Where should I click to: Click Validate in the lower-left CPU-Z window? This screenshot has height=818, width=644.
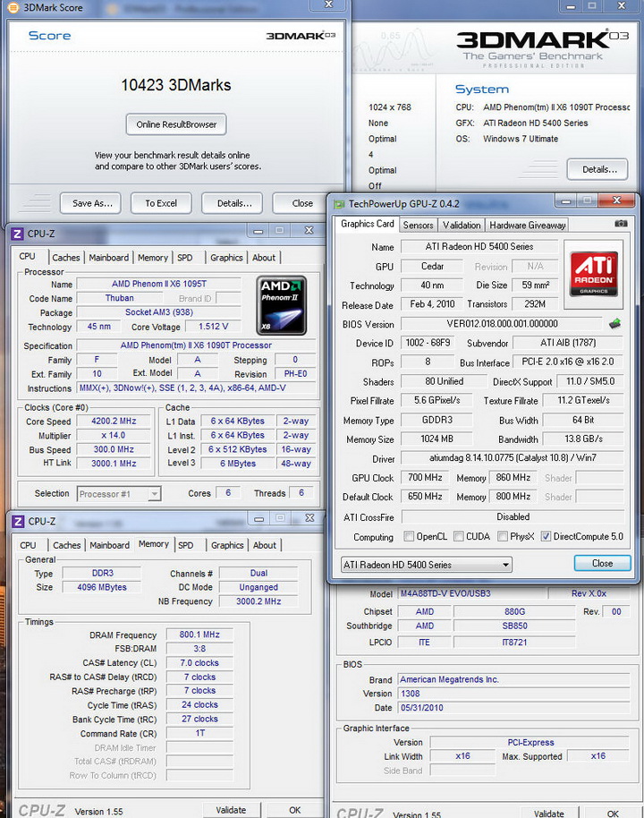pos(231,810)
